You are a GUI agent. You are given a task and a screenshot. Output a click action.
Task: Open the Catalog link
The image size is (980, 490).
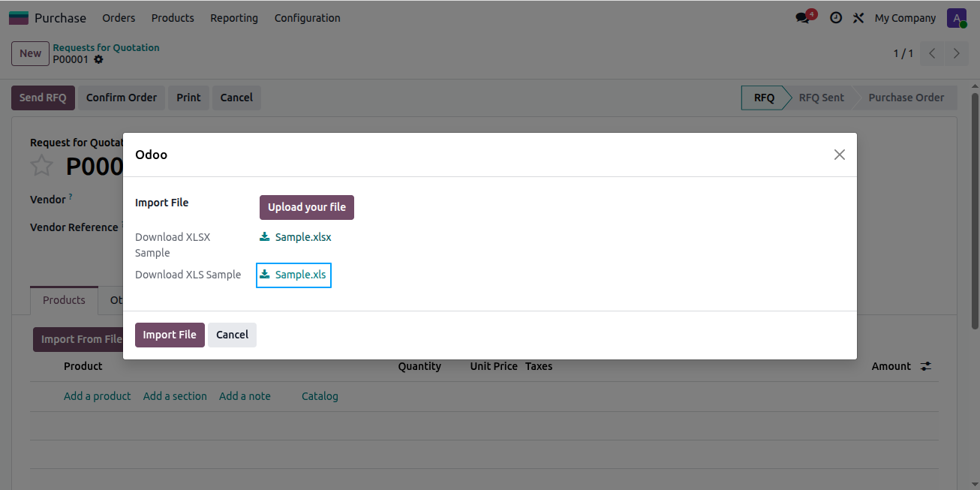tap(320, 396)
